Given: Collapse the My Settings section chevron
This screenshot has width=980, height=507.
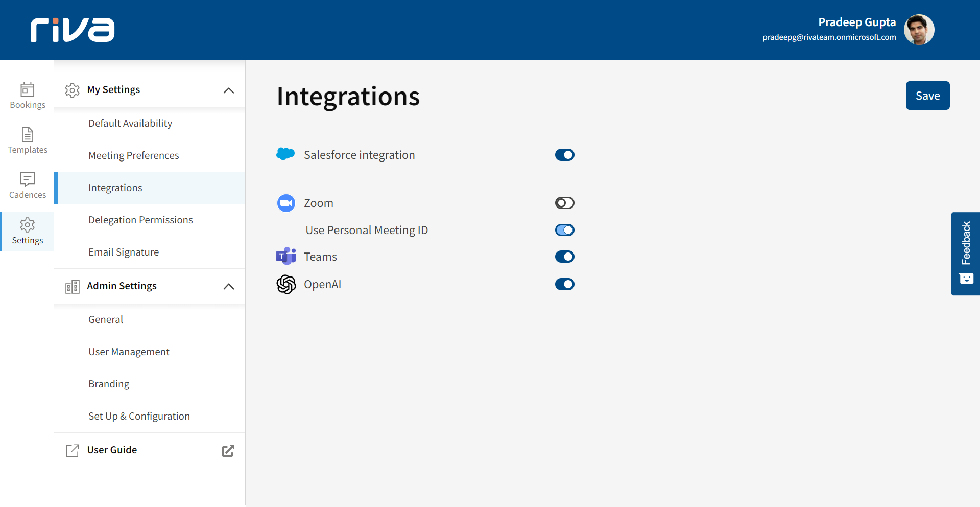Looking at the screenshot, I should (x=229, y=90).
